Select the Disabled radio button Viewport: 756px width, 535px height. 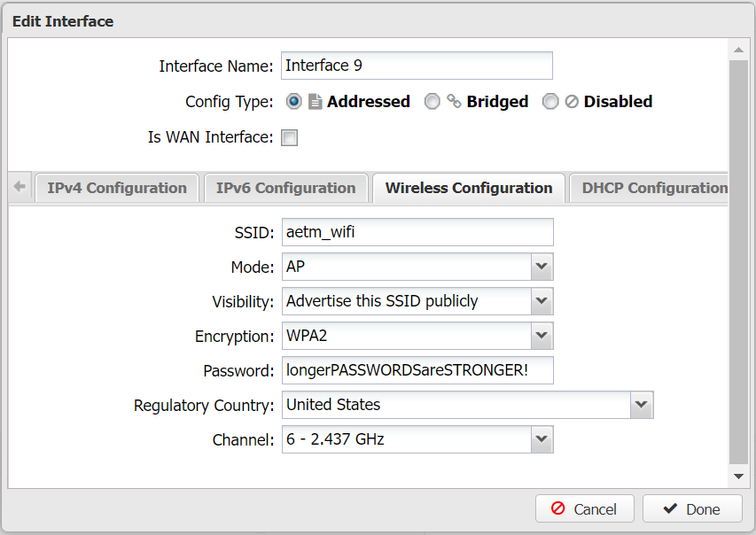(550, 102)
